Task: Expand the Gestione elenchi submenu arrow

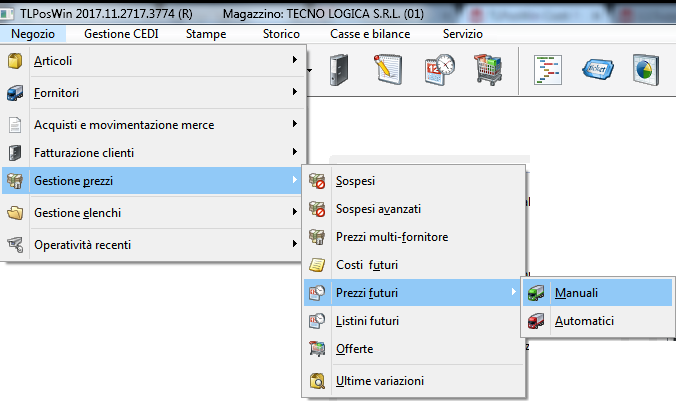Action: (295, 211)
